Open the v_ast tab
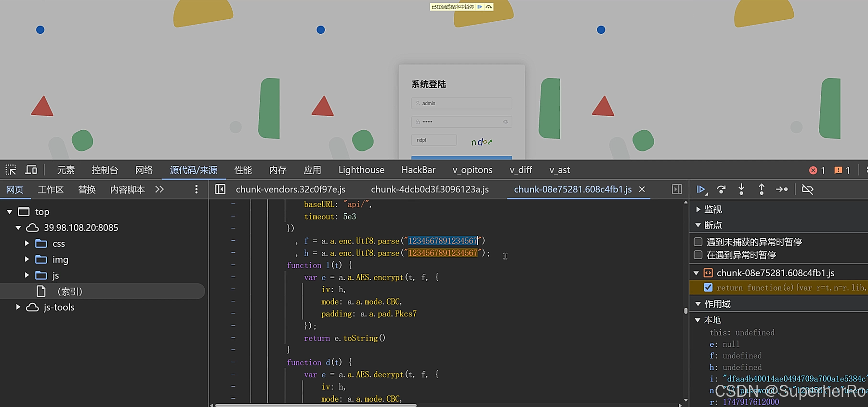The height and width of the screenshot is (407, 868). [559, 170]
